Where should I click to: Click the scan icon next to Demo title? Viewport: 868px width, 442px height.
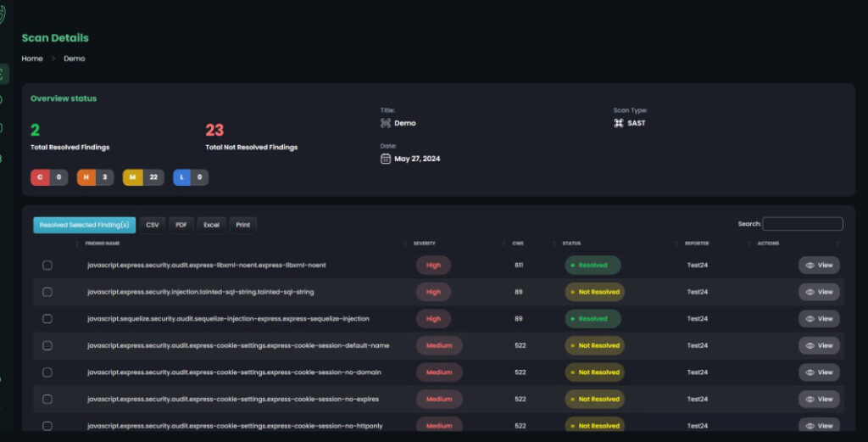pyautogui.click(x=386, y=123)
